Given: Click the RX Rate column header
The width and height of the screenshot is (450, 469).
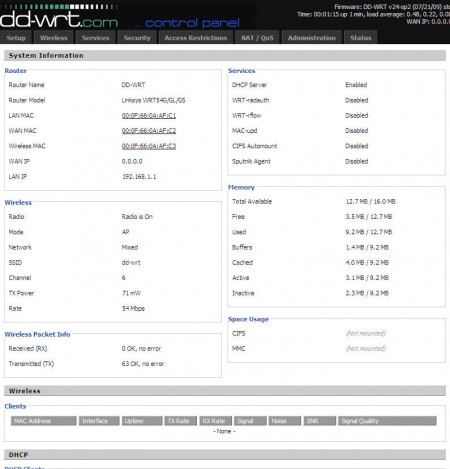Looking at the screenshot, I should (x=216, y=421).
